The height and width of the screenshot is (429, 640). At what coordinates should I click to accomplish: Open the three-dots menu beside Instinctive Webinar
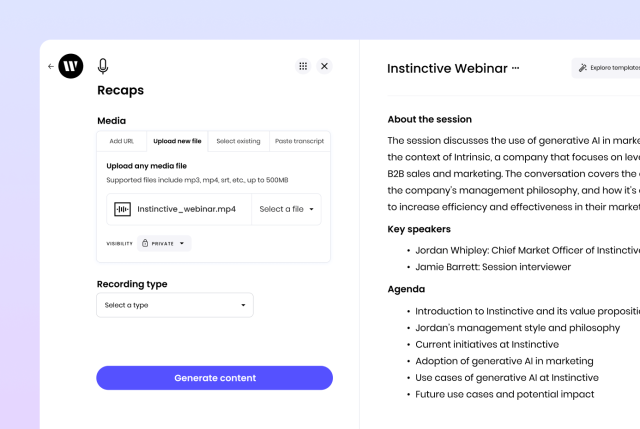(516, 68)
